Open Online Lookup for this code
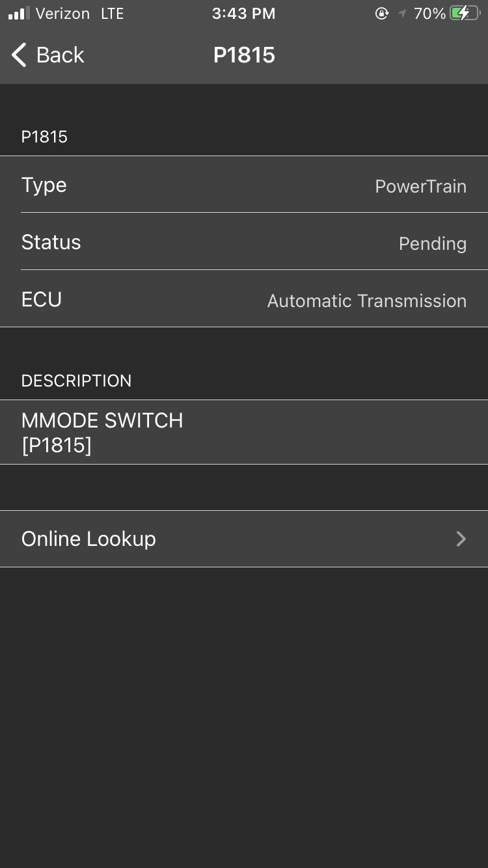 (x=88, y=539)
